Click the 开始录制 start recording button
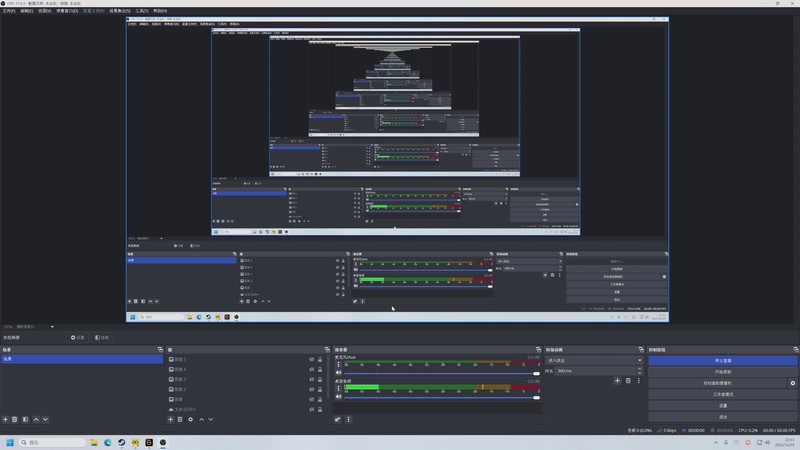The height and width of the screenshot is (450, 800). click(723, 372)
